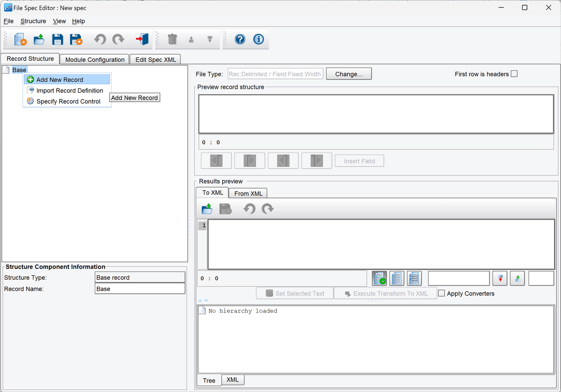Click the Set Selected Text button
The image size is (561, 392).
[295, 293]
